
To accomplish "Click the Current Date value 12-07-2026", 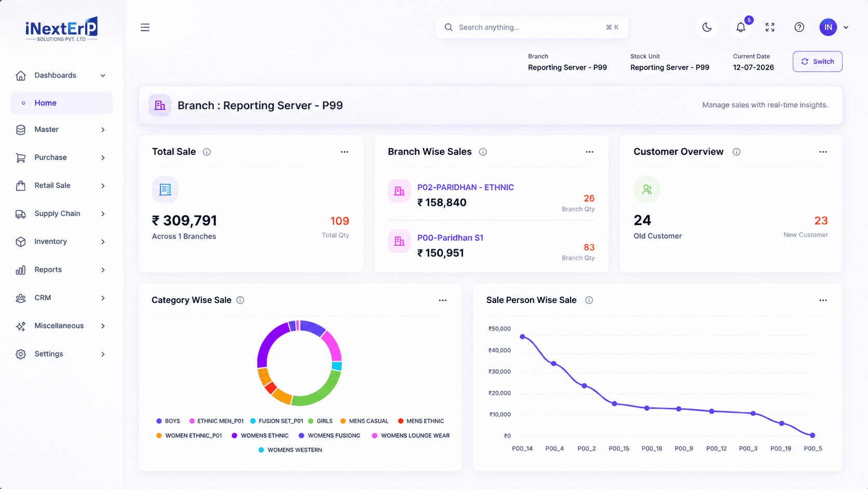I will (753, 68).
